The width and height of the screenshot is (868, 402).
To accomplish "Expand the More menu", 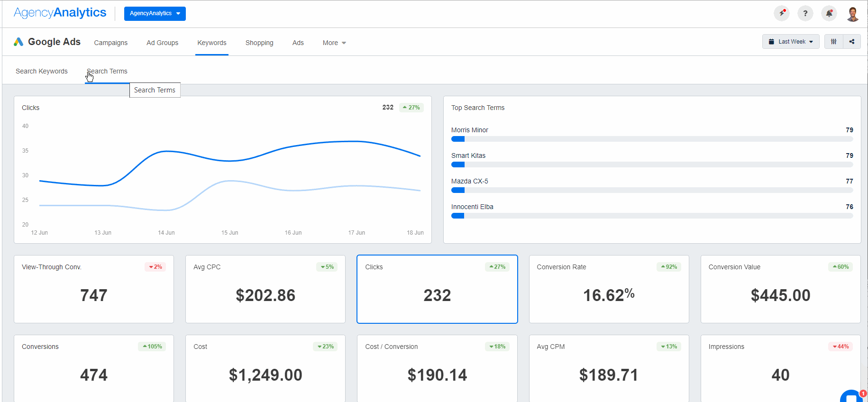I will (x=334, y=43).
